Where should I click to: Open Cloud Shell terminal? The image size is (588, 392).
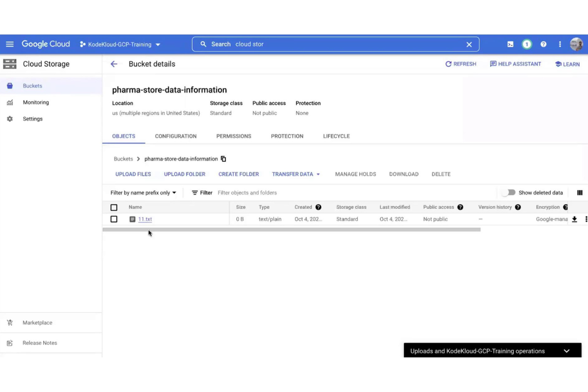pos(510,44)
